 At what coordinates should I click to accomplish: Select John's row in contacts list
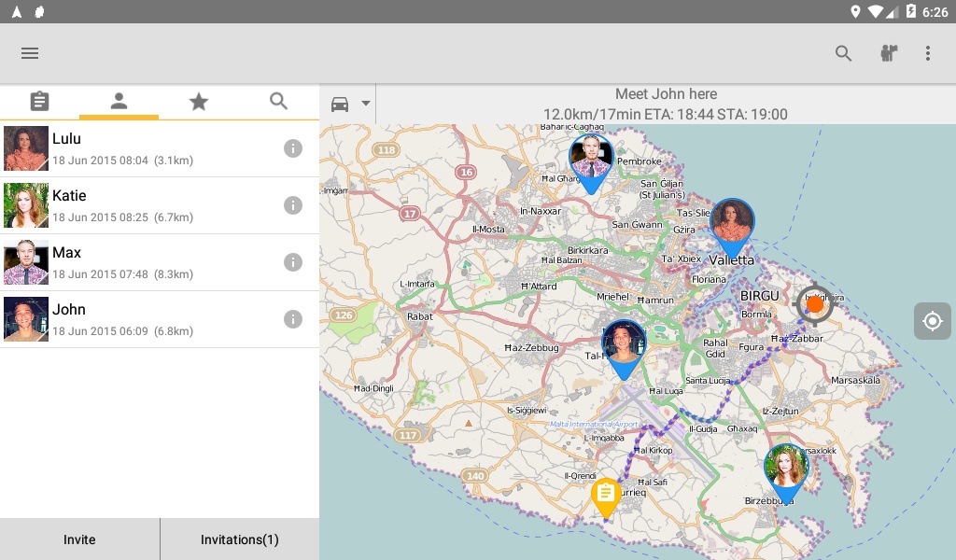160,319
